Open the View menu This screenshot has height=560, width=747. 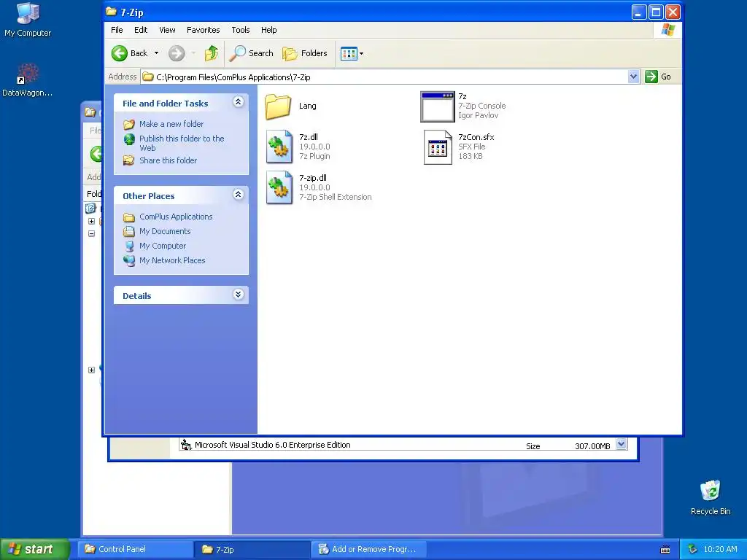[167, 30]
